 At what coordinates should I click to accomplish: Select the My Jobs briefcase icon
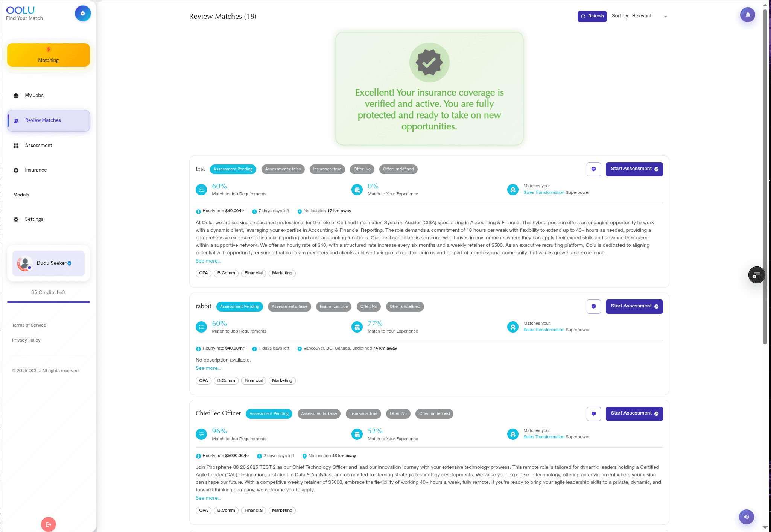16,95
